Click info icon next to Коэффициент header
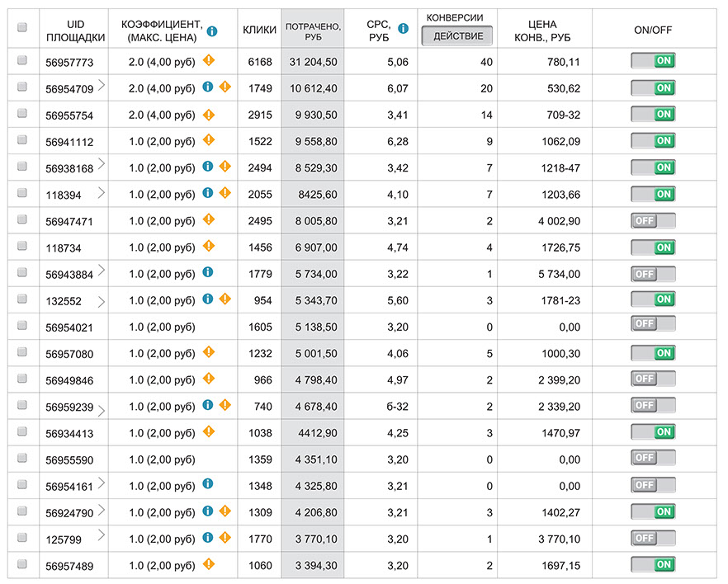Screen dimensions: 728x584 (x=212, y=31)
